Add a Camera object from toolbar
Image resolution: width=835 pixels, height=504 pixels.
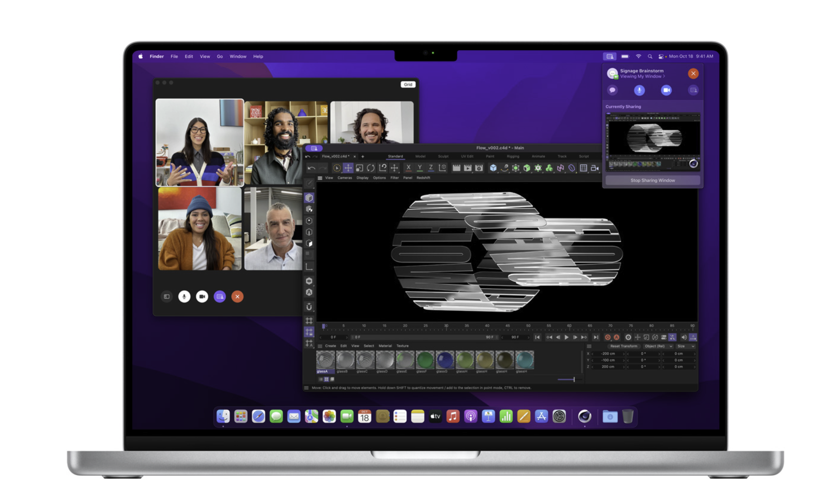click(594, 168)
